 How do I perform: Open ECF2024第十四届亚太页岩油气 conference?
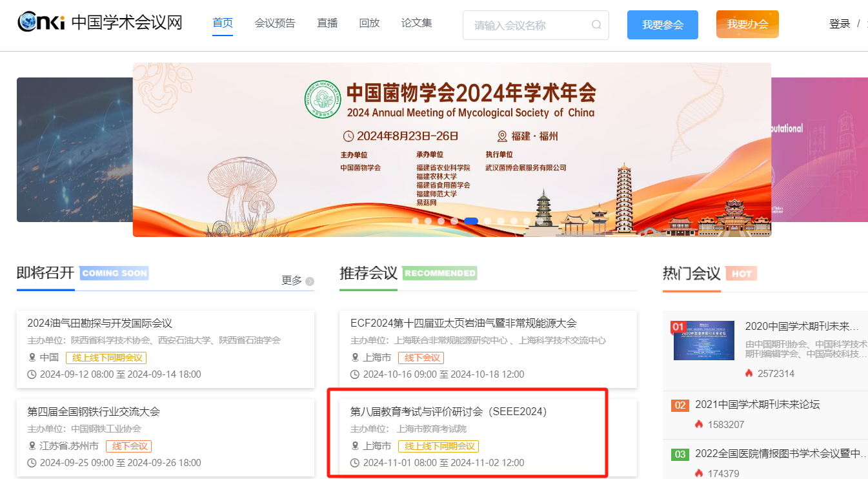[x=463, y=323]
